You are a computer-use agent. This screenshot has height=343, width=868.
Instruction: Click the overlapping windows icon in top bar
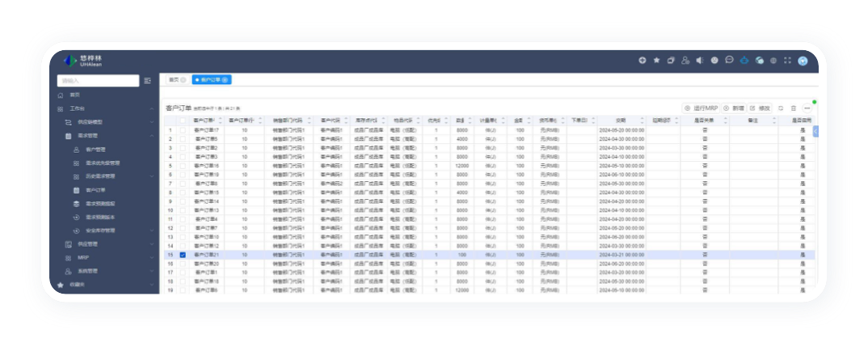click(671, 61)
